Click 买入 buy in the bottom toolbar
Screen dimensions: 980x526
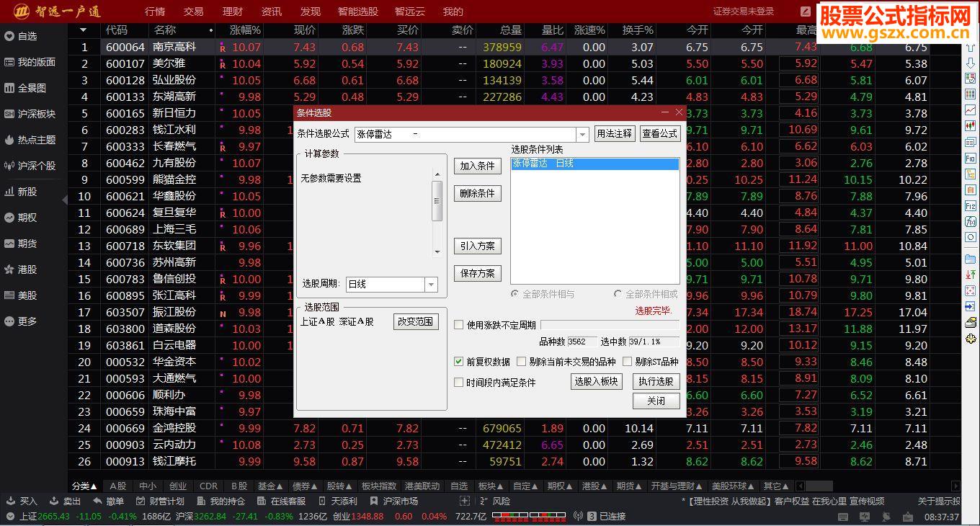(x=22, y=502)
